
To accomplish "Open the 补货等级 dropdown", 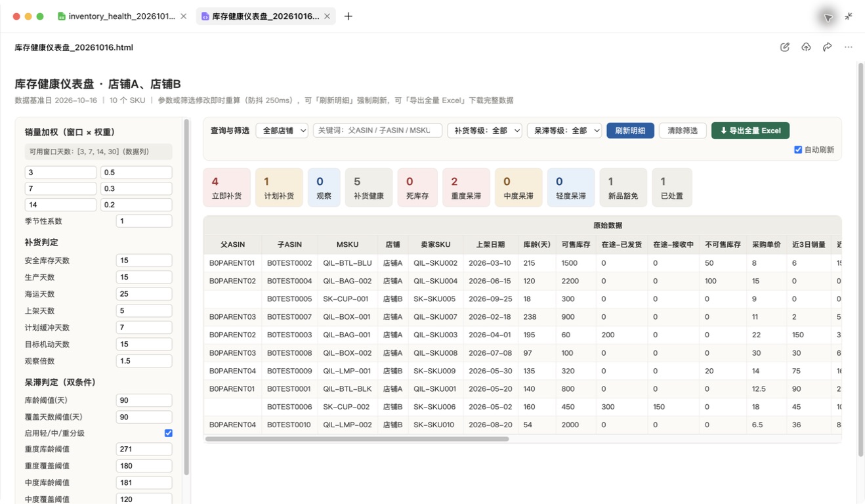I will pos(484,131).
